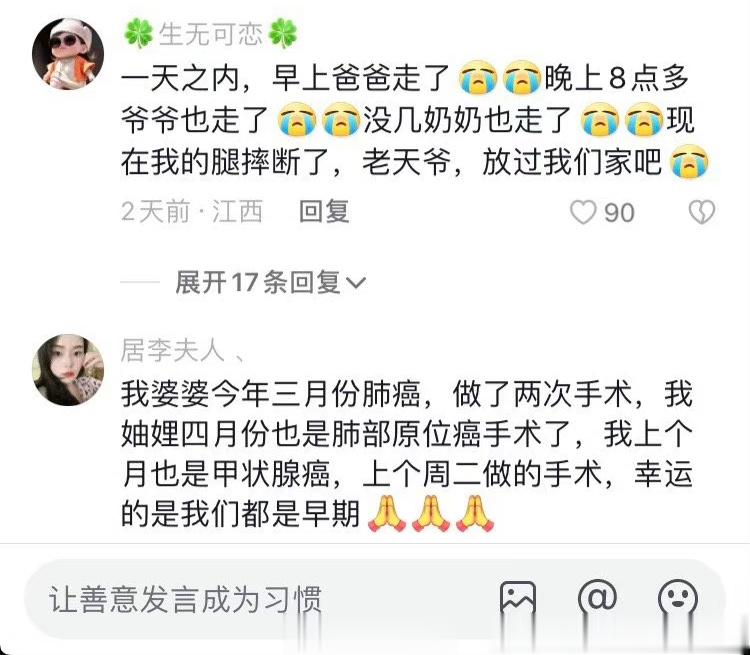Screen dimensions: 750x655
Task: Tap the like count 90
Action: (x=619, y=212)
